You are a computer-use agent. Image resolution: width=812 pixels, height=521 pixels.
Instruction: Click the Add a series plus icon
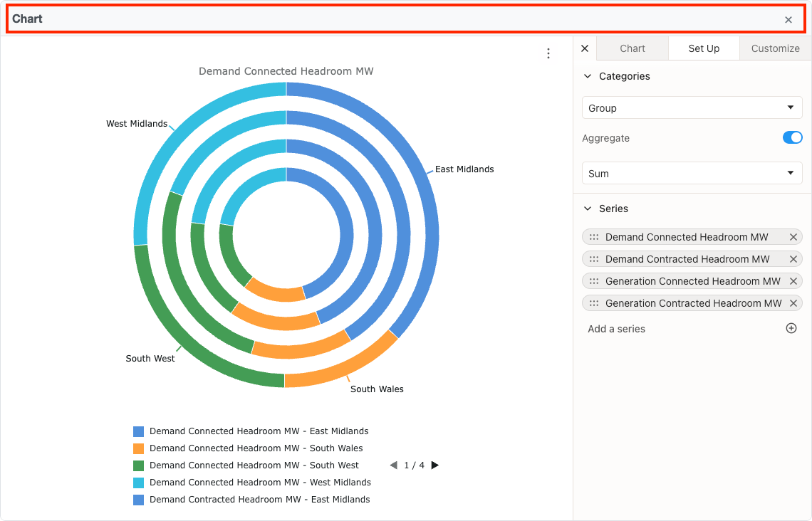click(791, 328)
